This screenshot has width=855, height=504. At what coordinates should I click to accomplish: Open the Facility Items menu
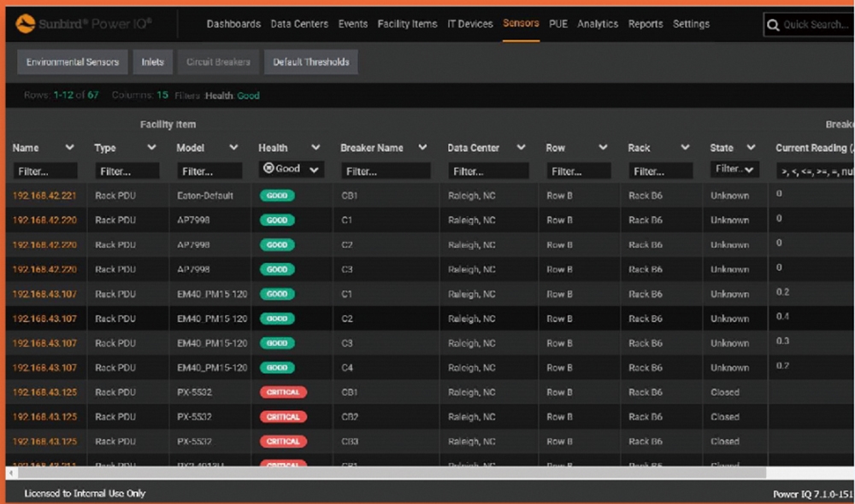coord(407,24)
